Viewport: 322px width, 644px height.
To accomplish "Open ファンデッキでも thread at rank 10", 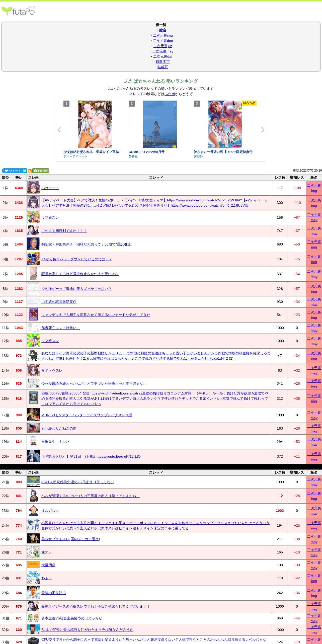I will point(96,315).
